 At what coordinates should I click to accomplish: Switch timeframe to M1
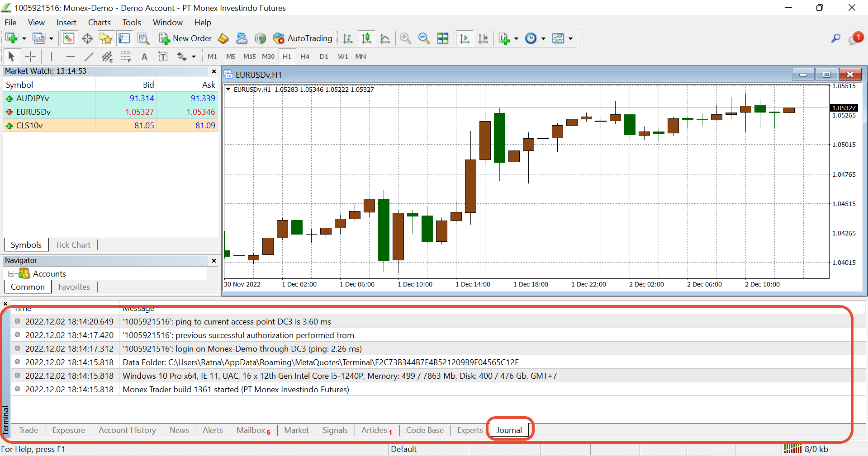pyautogui.click(x=212, y=56)
